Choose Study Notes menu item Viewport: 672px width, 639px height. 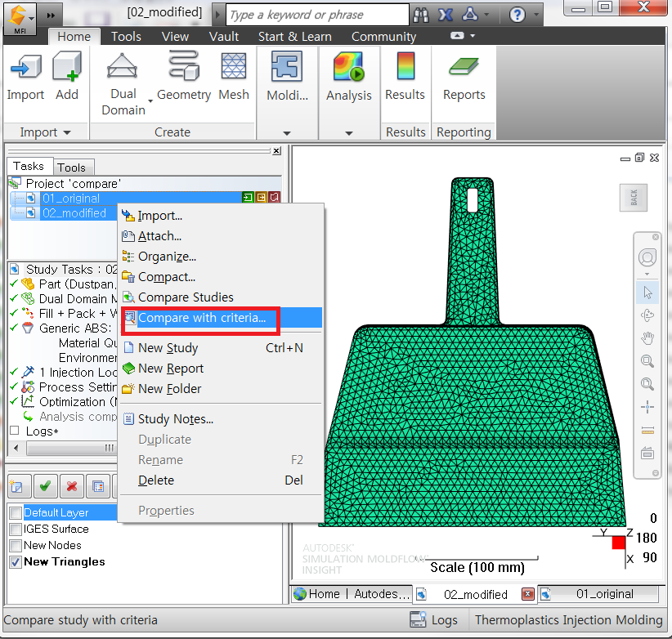[x=222, y=419]
